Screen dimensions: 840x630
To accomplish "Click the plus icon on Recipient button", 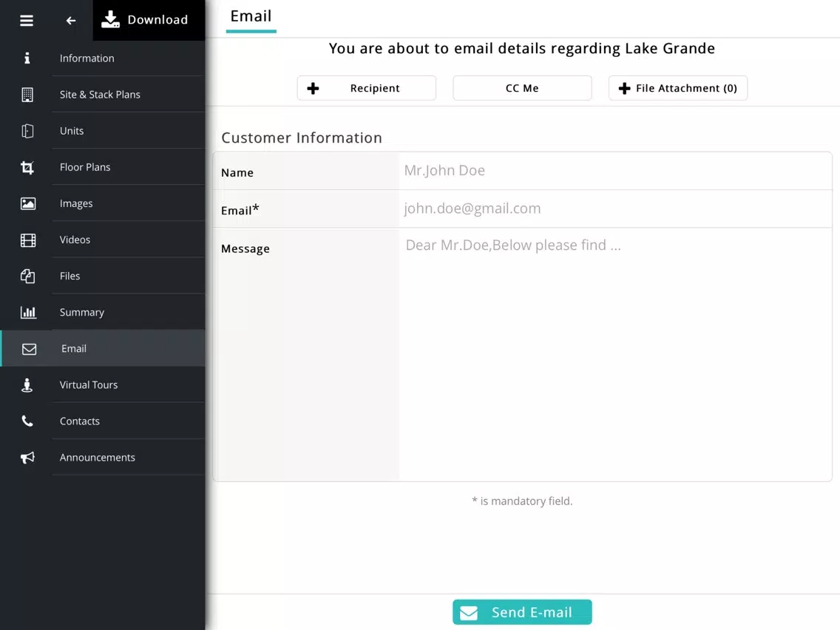I will click(313, 89).
